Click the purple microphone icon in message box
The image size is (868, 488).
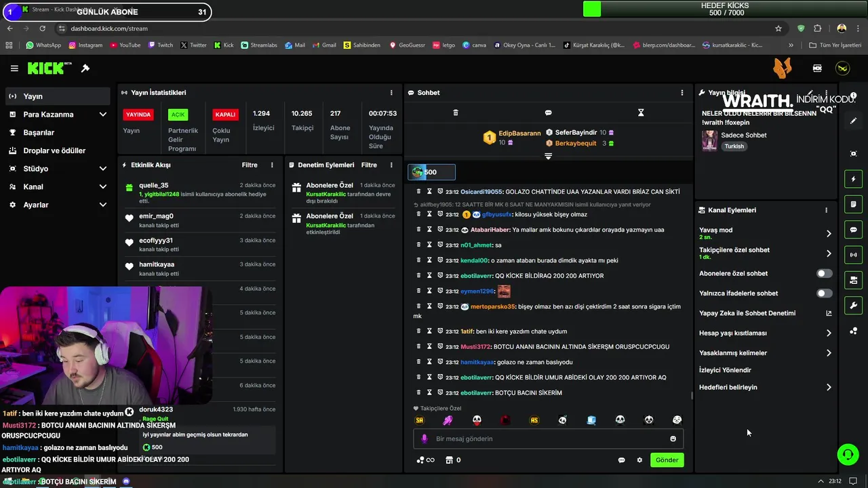[425, 439]
